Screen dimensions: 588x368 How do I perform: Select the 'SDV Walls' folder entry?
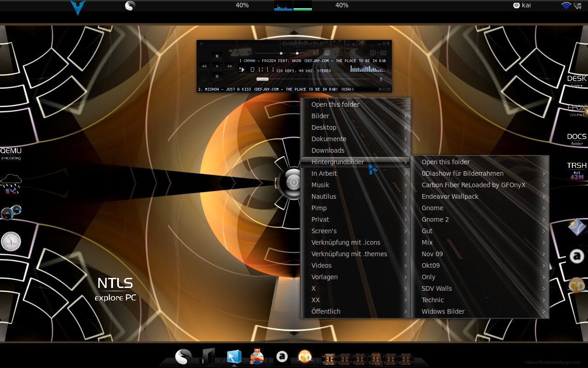click(480, 288)
